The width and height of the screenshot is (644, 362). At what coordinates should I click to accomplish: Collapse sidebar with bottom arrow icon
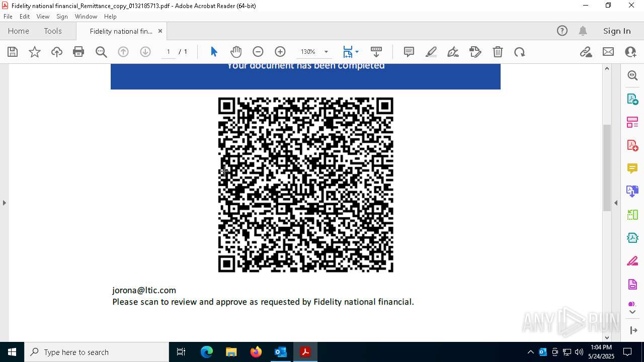(x=633, y=330)
